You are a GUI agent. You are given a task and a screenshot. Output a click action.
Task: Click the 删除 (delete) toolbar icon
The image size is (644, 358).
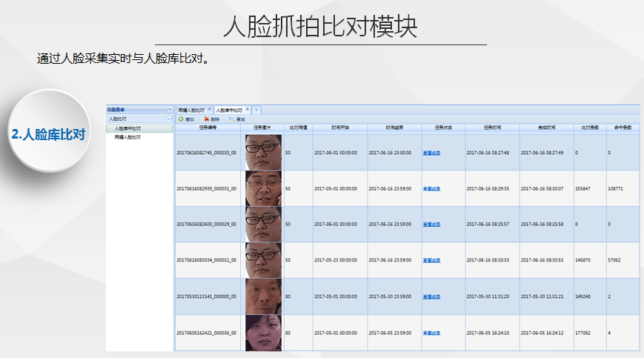point(206,119)
